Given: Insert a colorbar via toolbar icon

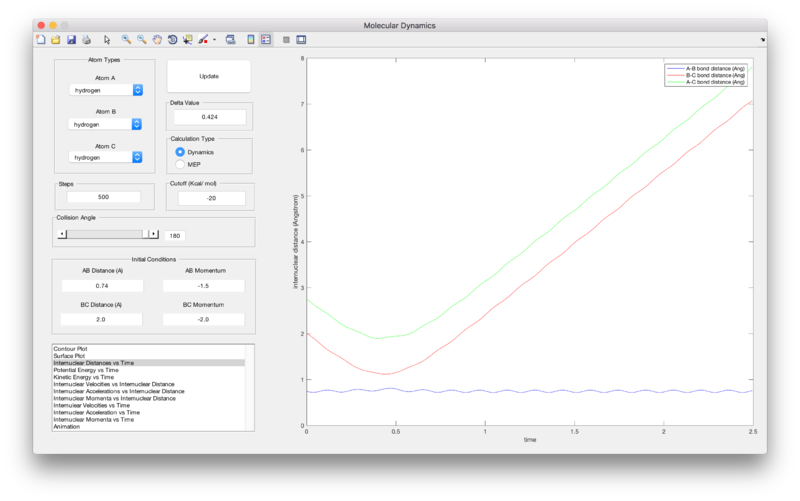Looking at the screenshot, I should [x=251, y=39].
